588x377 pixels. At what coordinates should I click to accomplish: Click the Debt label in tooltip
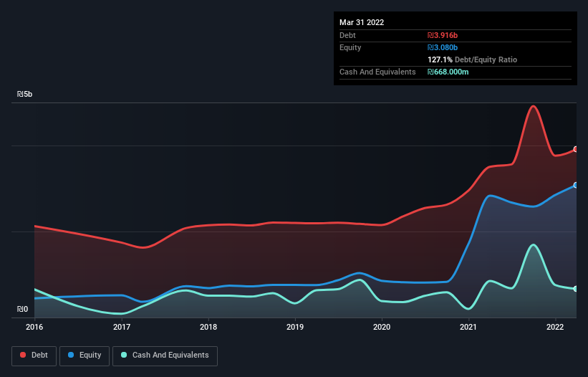[347, 35]
